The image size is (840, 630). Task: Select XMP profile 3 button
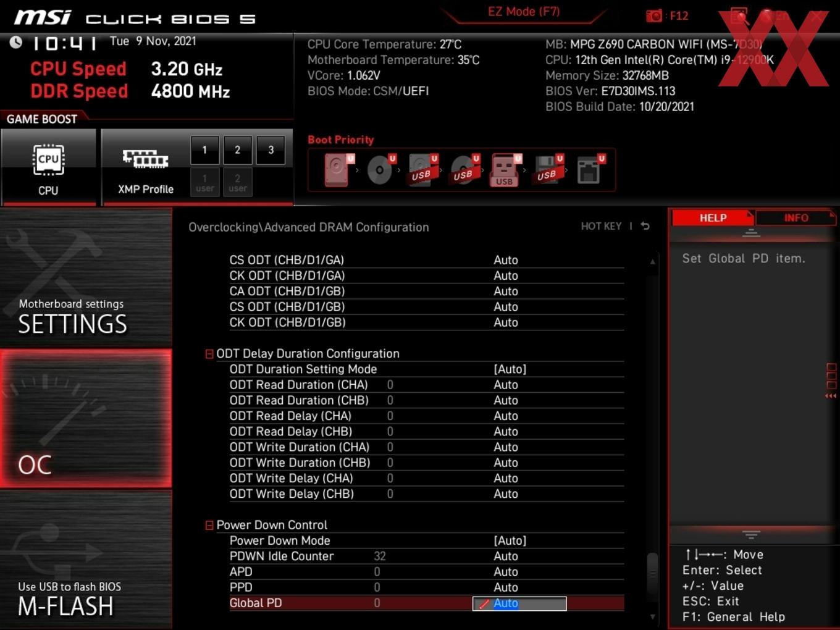click(x=271, y=150)
